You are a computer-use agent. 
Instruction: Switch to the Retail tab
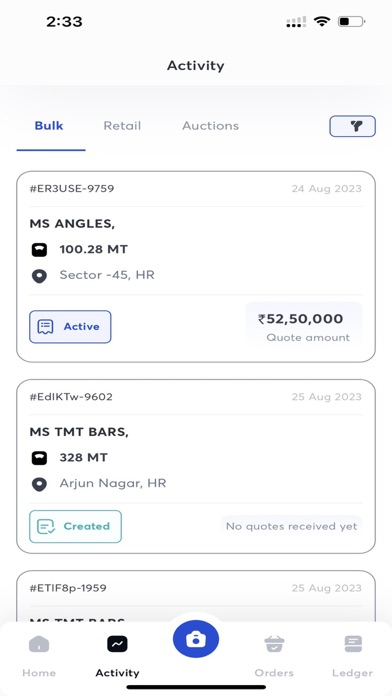coord(122,126)
